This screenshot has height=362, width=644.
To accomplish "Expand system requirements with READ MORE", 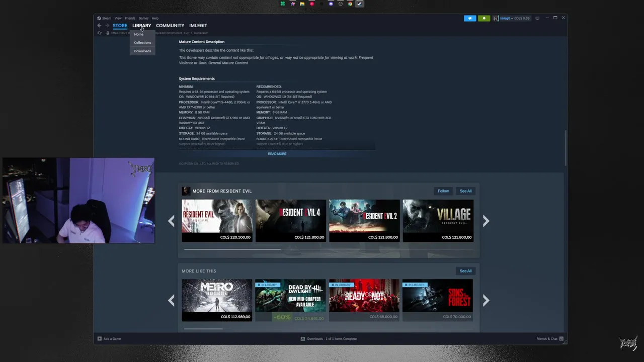I will tap(277, 154).
